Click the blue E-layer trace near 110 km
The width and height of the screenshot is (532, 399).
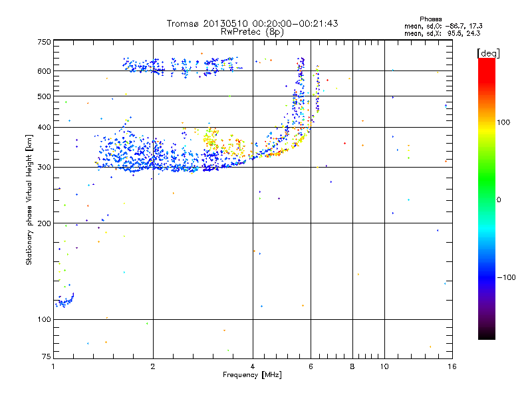point(65,301)
